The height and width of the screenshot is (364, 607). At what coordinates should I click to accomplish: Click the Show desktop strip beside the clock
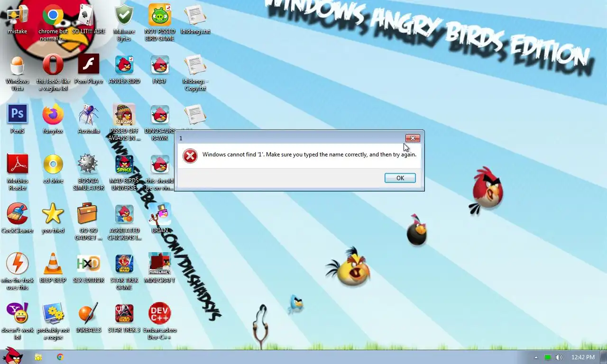(603, 357)
